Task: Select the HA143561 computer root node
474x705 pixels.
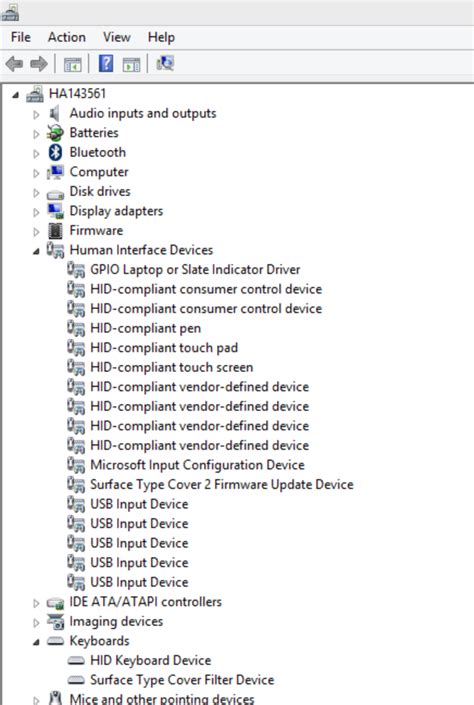Action: tap(77, 94)
